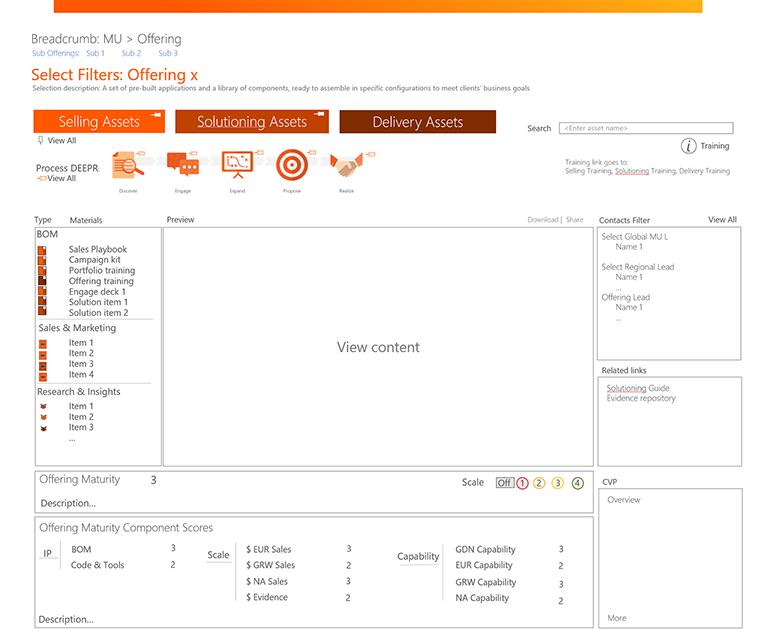
Task: Click the Sales Playbook document icon
Action: (x=42, y=249)
